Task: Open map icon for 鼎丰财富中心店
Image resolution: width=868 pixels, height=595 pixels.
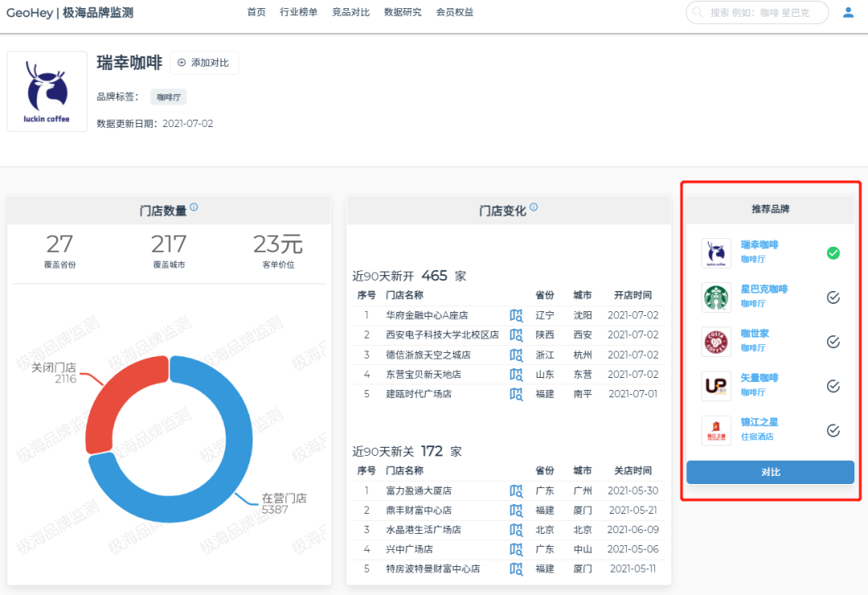Action: pyautogui.click(x=516, y=511)
